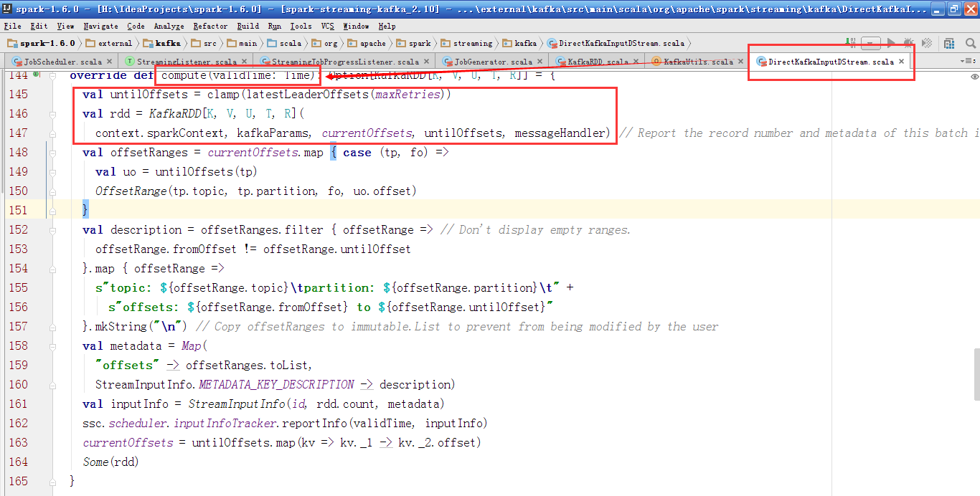Click the Run with Coverage icon
The height and width of the screenshot is (496, 980).
tap(926, 43)
